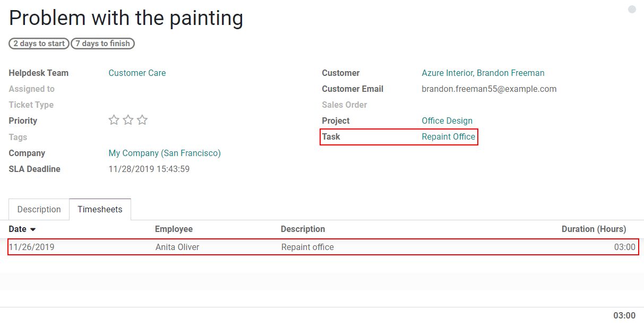Click the 'Ticket Type' field label
This screenshot has width=644, height=327.
pos(31,105)
